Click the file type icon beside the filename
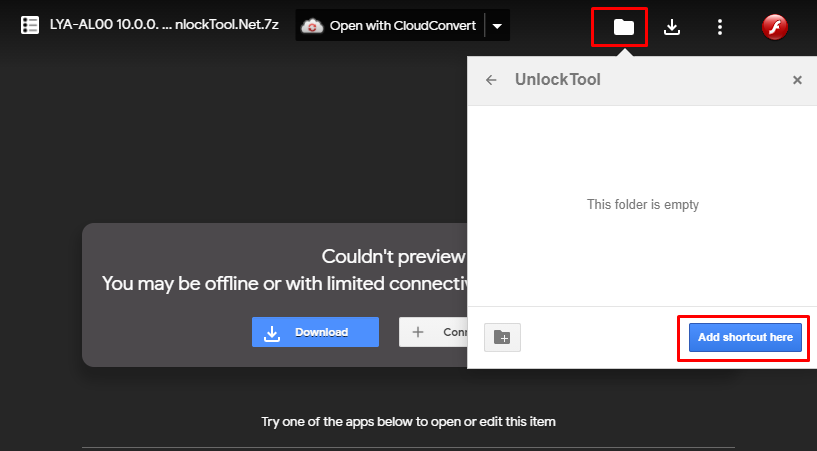This screenshot has height=451, width=817. coord(30,25)
